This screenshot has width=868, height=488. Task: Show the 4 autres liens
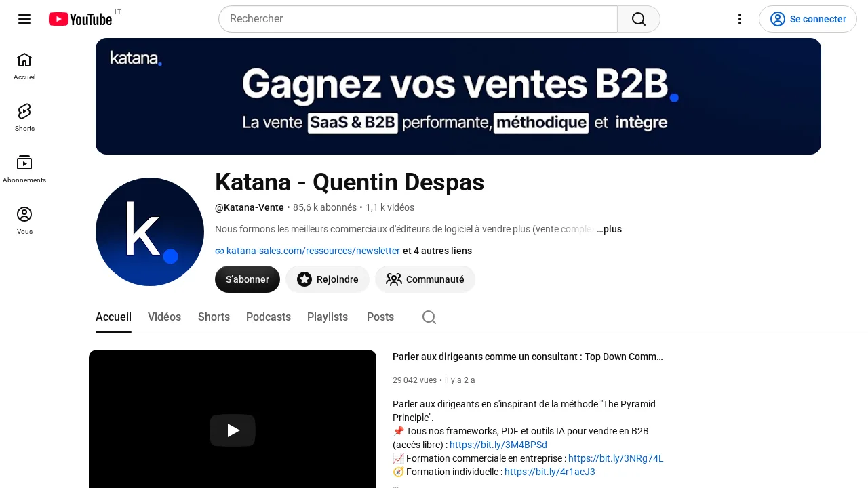(x=437, y=251)
